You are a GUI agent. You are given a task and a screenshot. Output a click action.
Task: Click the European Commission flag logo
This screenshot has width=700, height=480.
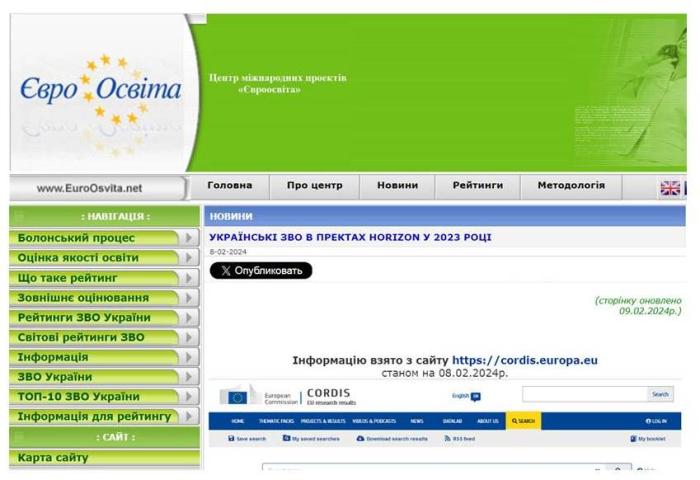click(237, 397)
